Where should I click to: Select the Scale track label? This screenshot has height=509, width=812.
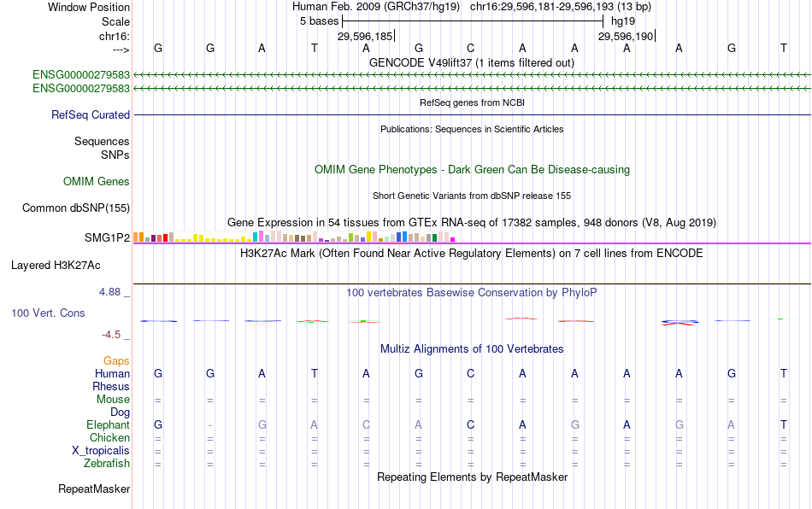point(115,21)
